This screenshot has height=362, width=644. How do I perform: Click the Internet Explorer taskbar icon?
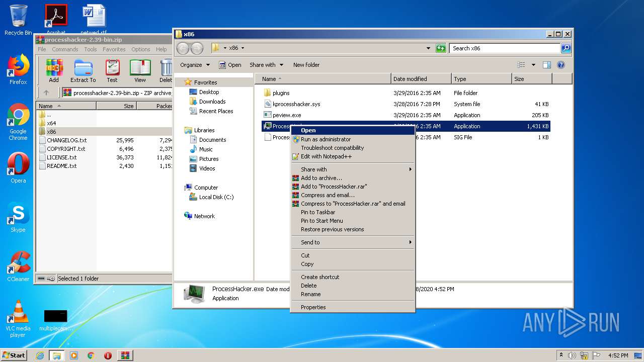(40, 355)
